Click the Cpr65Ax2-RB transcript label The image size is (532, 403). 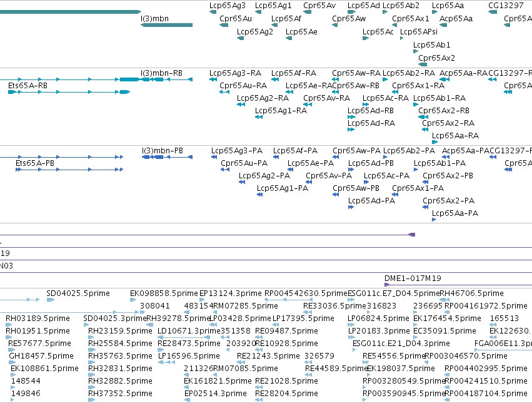click(x=444, y=111)
